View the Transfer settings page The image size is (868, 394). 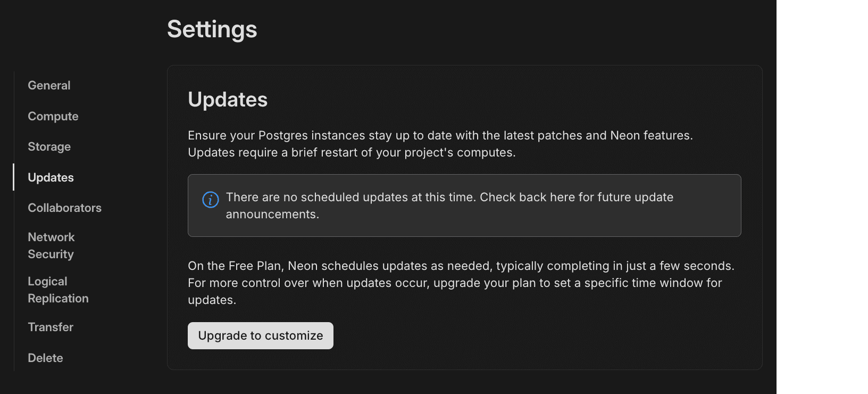51,327
